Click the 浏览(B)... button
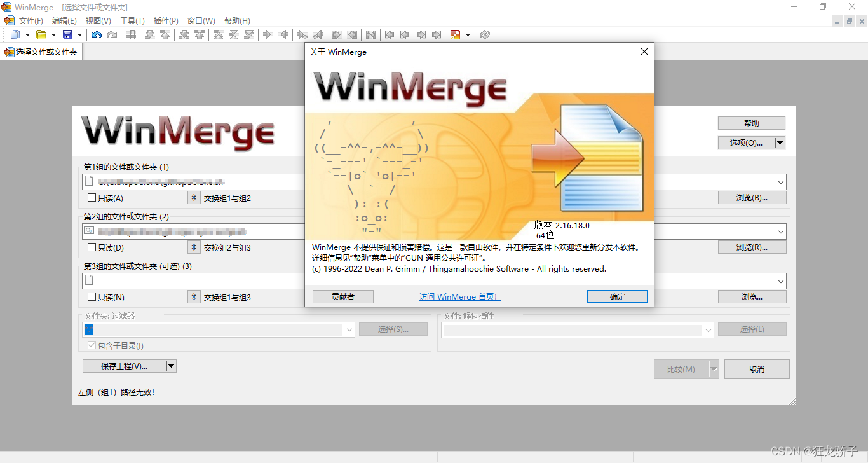The height and width of the screenshot is (463, 868). click(x=752, y=198)
